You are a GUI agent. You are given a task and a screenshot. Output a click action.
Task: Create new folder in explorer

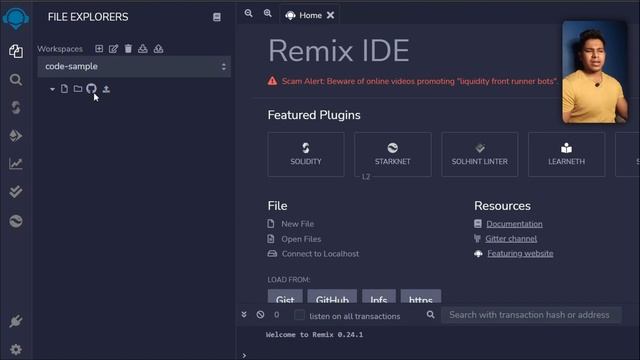pyautogui.click(x=78, y=89)
